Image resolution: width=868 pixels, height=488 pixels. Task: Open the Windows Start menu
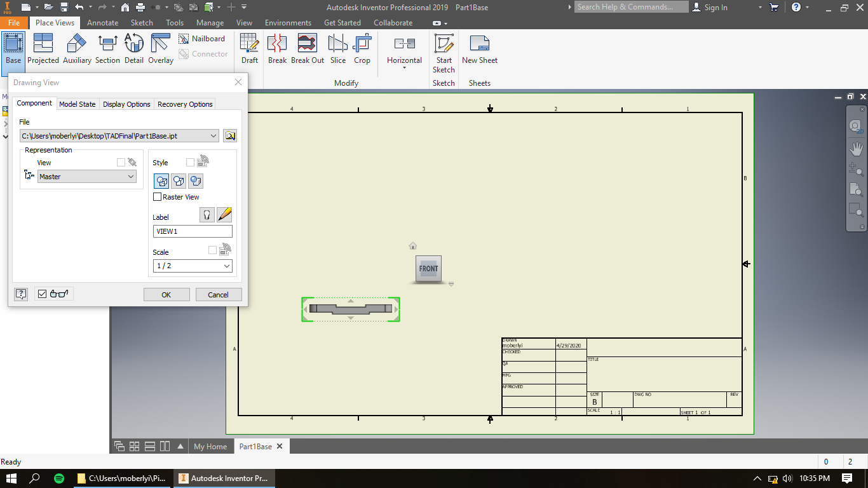tap(11, 478)
